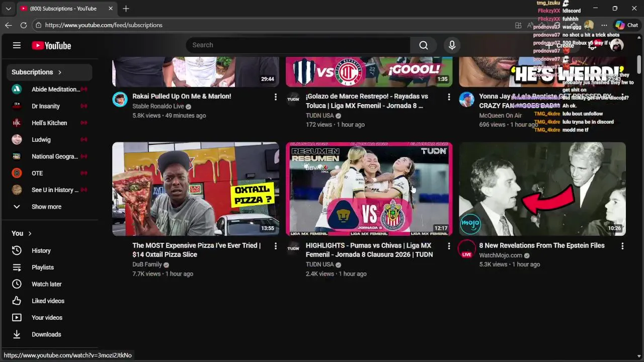Open options menu for Rakai video

click(275, 97)
